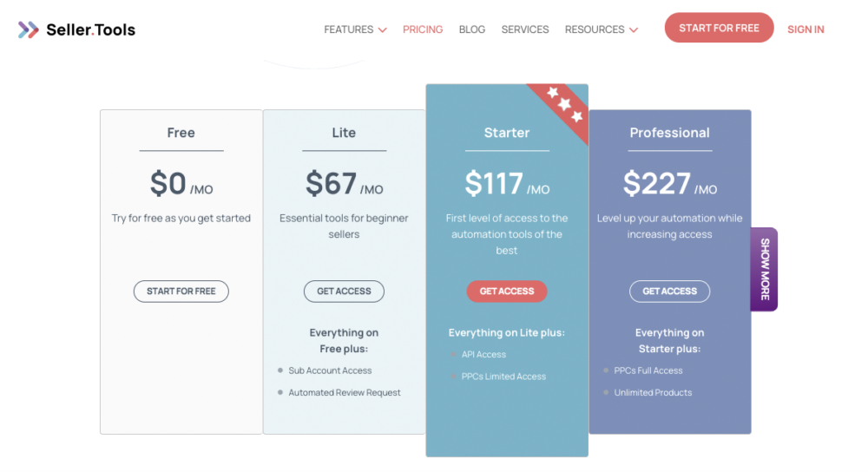This screenshot has height=472, width=868.
Task: Click Start For Free under Free plan
Action: pyautogui.click(x=181, y=291)
